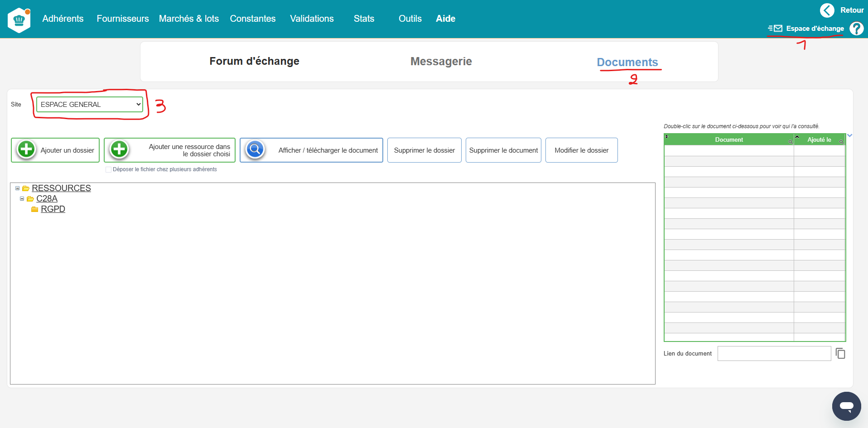Open the Marchés & lots menu
Image resolution: width=868 pixels, height=428 pixels.
[x=189, y=19]
